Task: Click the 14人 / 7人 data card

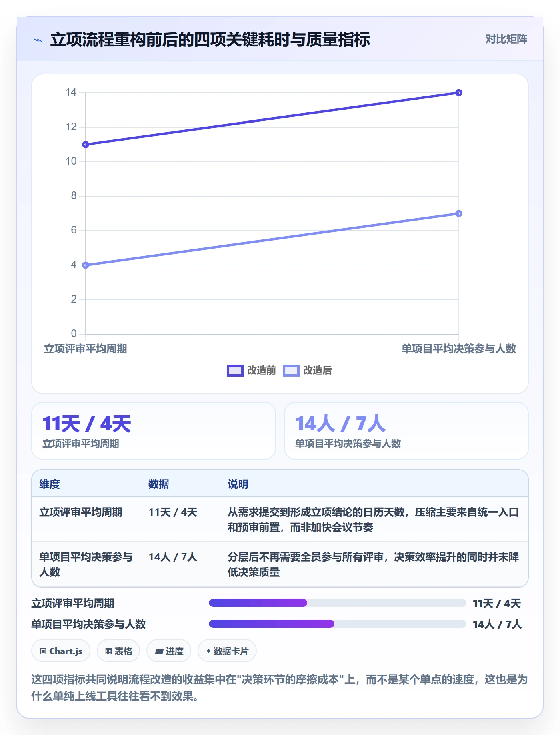Action: [x=406, y=431]
